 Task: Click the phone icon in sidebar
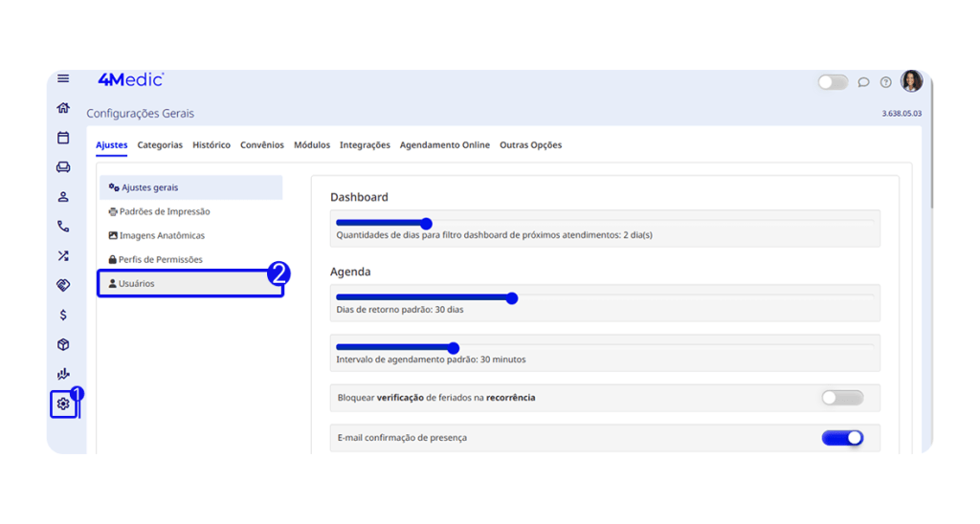63,227
